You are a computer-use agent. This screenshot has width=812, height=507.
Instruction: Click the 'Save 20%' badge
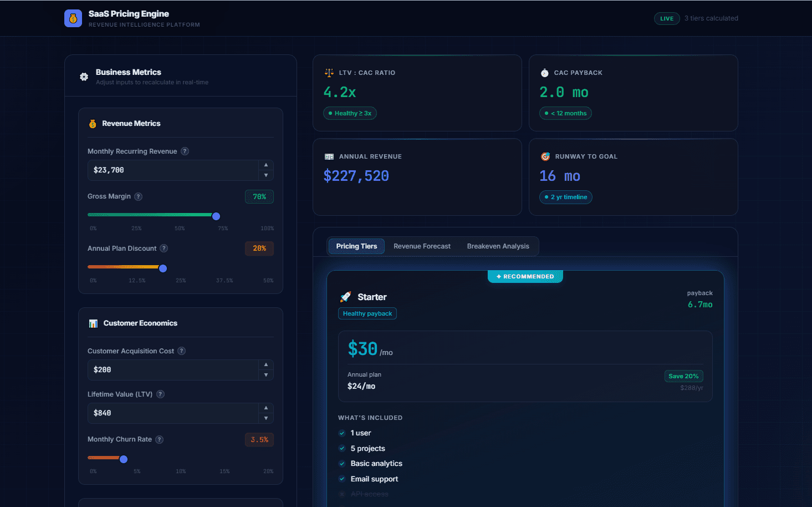tap(683, 376)
